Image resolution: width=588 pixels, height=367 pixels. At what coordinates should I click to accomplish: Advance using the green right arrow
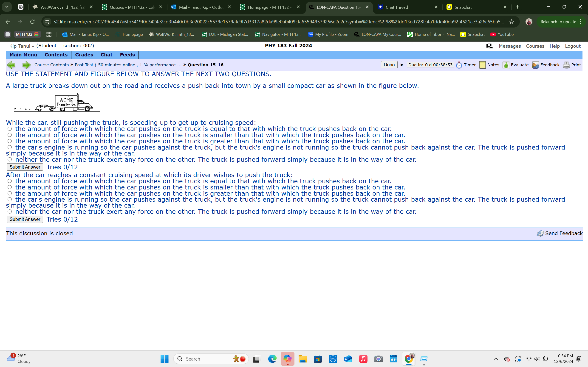[26, 65]
